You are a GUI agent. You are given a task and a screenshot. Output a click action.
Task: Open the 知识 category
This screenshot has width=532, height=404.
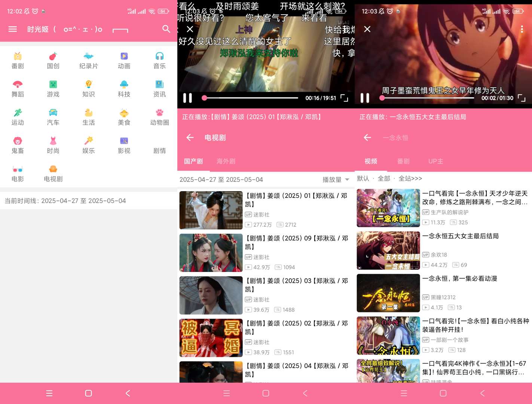coord(89,89)
